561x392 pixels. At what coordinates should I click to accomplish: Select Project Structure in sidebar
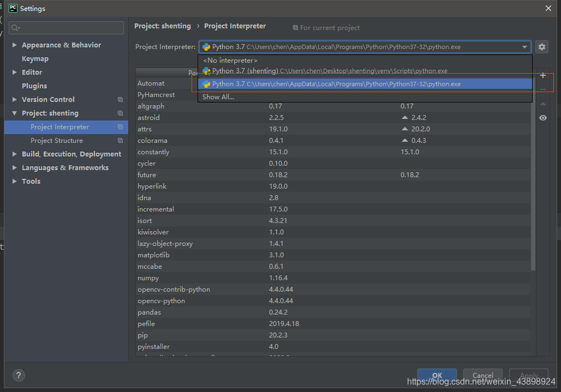tap(66, 141)
